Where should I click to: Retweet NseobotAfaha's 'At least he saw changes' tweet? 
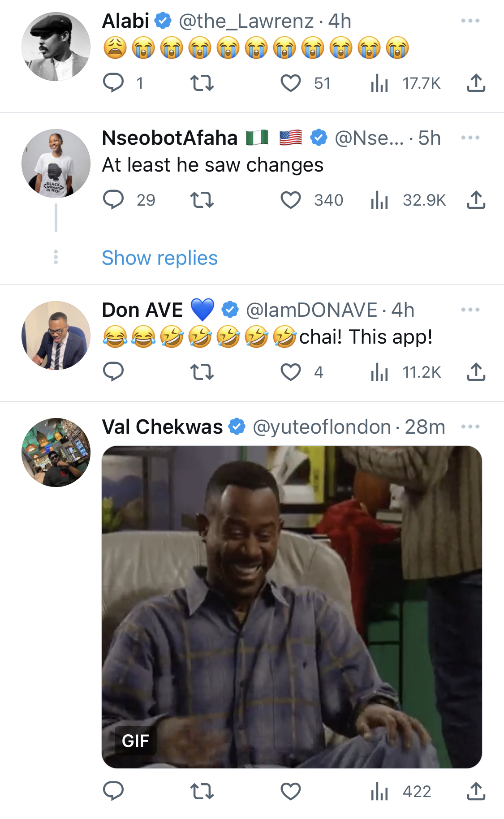point(202,200)
